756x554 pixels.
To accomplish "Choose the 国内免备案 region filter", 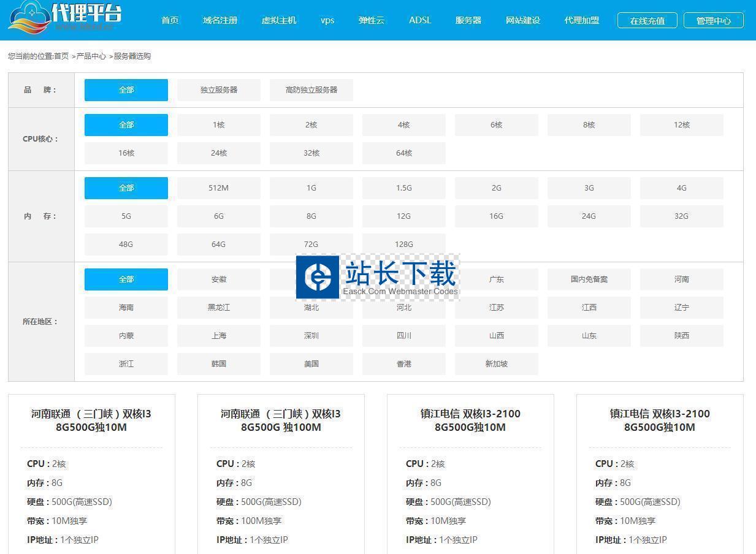I will [x=589, y=279].
